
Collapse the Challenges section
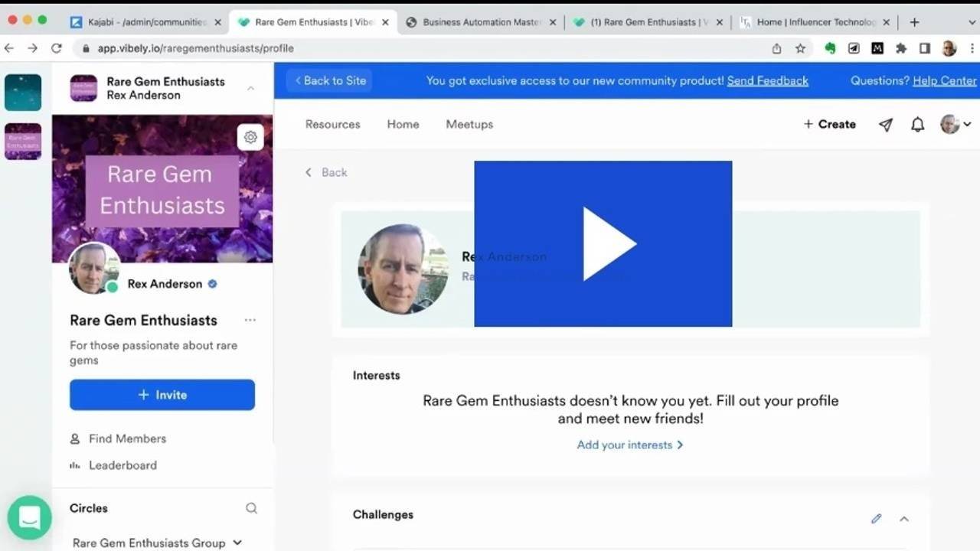pos(904,518)
